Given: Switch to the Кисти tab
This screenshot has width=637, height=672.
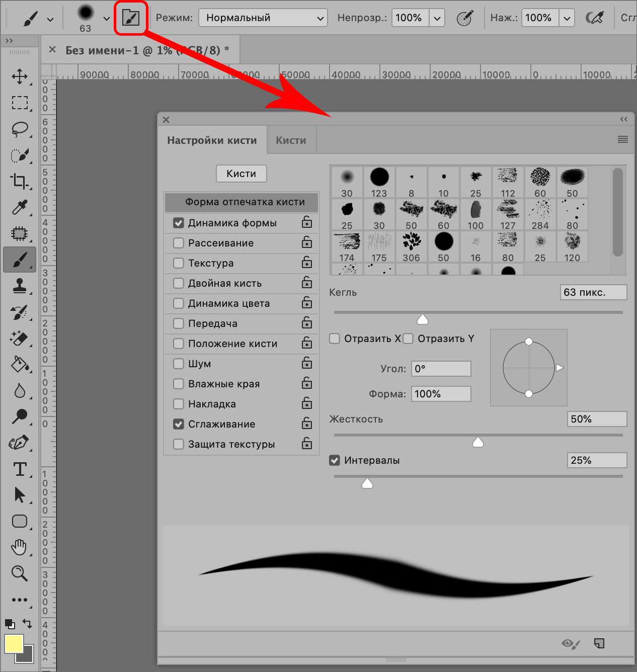Looking at the screenshot, I should point(291,140).
